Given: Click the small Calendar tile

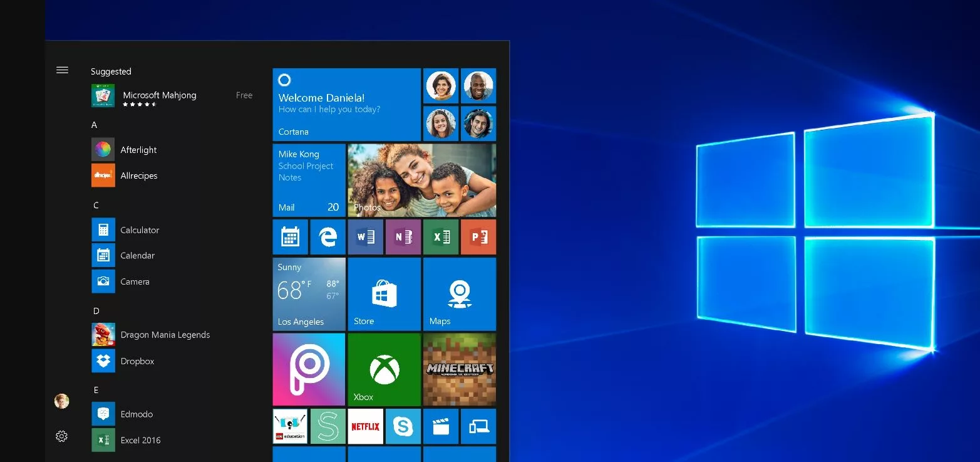Looking at the screenshot, I should coord(290,237).
